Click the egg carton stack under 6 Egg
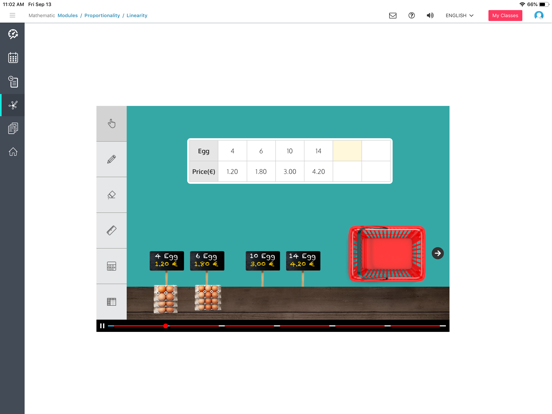This screenshot has height=414, width=552. (208, 297)
